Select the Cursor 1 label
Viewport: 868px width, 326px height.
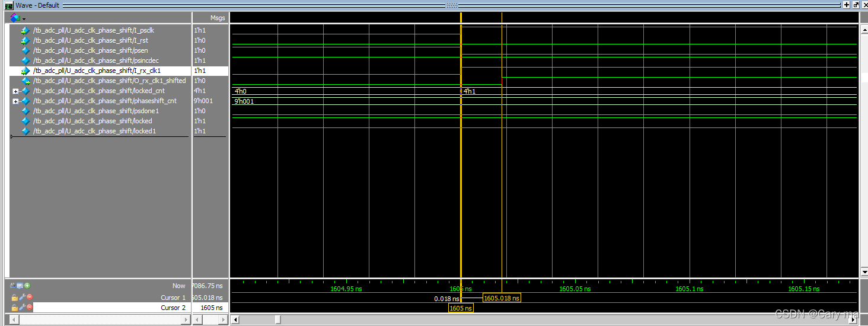[x=173, y=298]
